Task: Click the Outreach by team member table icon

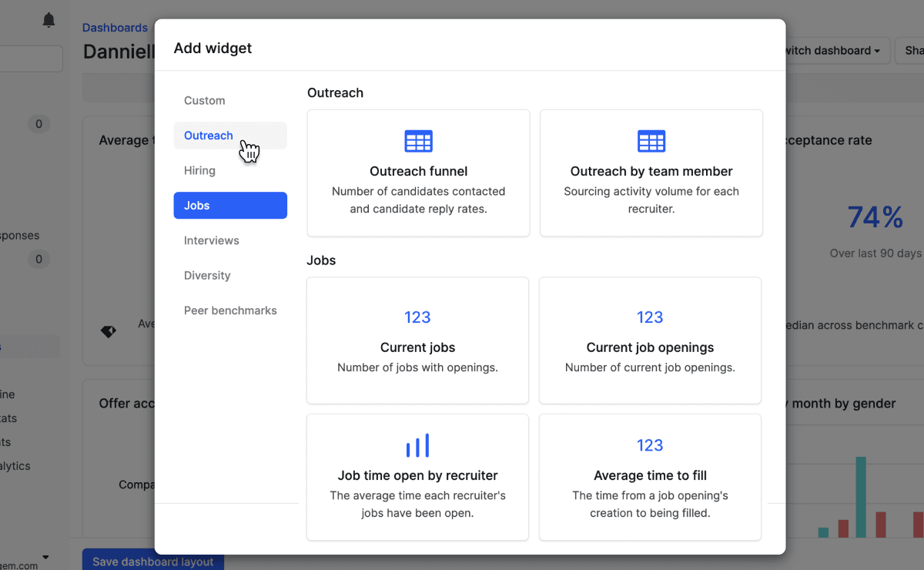Action: click(x=651, y=142)
